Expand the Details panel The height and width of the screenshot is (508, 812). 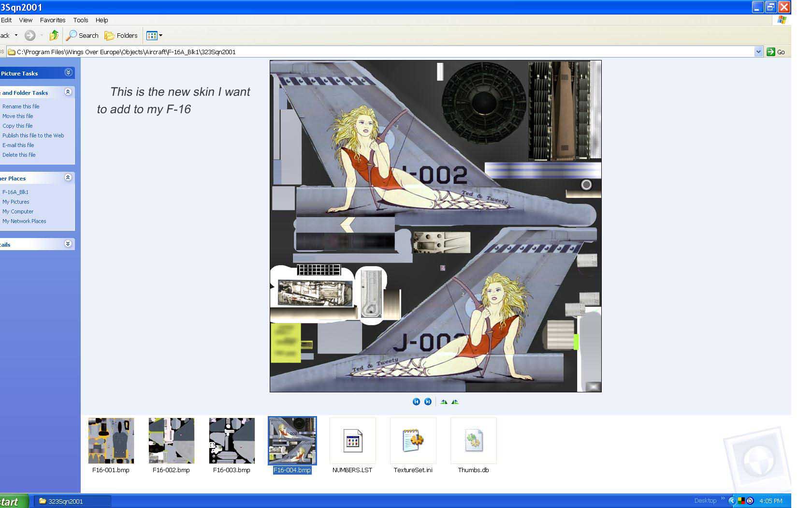(x=68, y=244)
